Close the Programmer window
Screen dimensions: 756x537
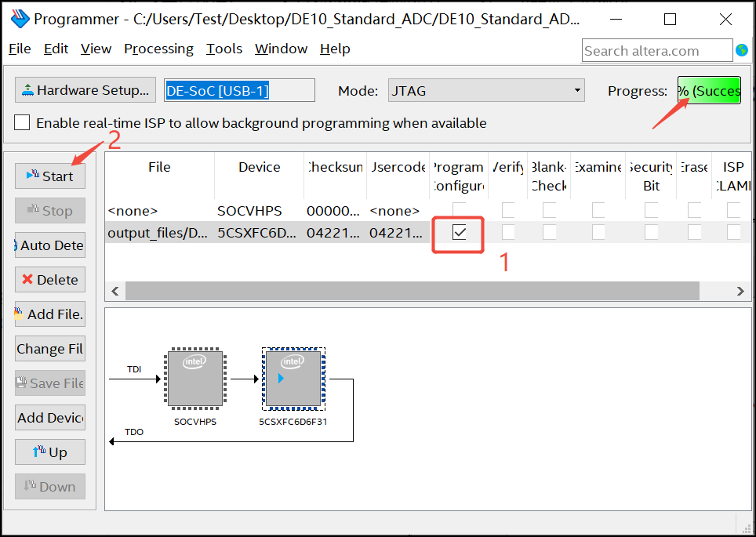tap(725, 20)
